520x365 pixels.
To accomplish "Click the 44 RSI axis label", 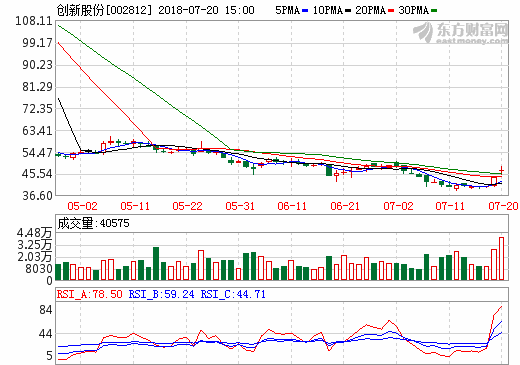I will tap(46, 334).
